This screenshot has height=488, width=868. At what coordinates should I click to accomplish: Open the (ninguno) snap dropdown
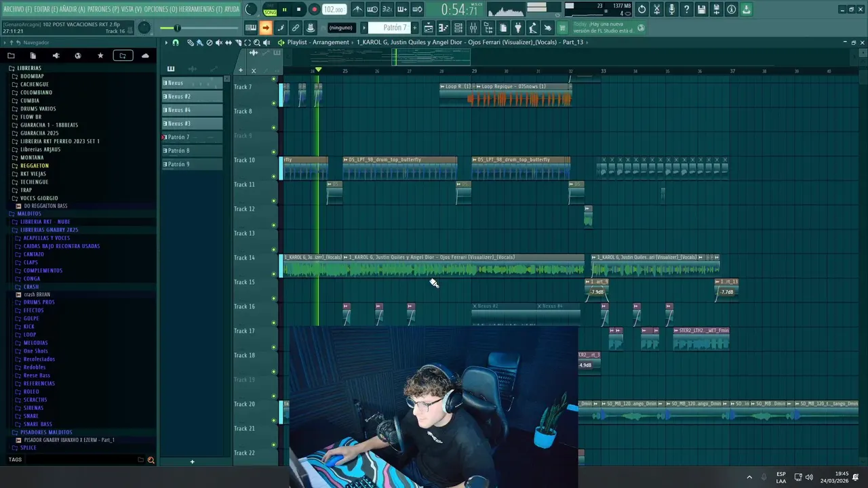click(341, 28)
